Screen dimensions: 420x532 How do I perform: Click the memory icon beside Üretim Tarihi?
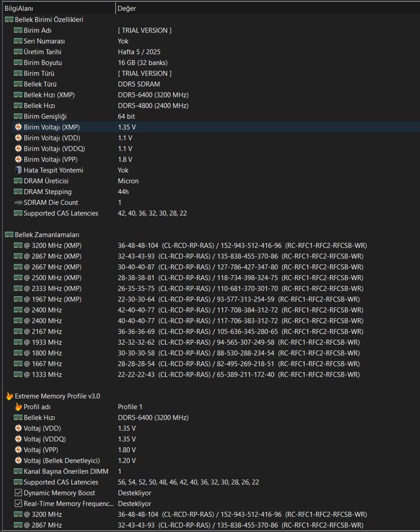point(18,52)
